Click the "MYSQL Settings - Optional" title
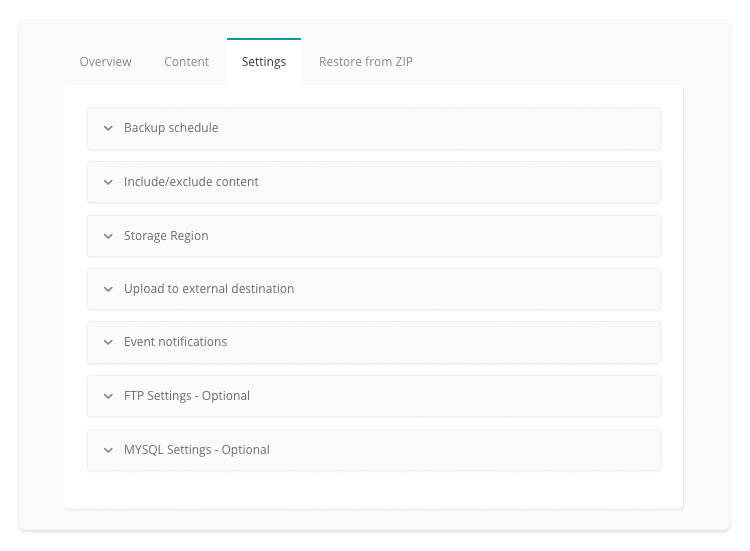Image resolution: width=750 pixels, height=551 pixels. [x=197, y=450]
